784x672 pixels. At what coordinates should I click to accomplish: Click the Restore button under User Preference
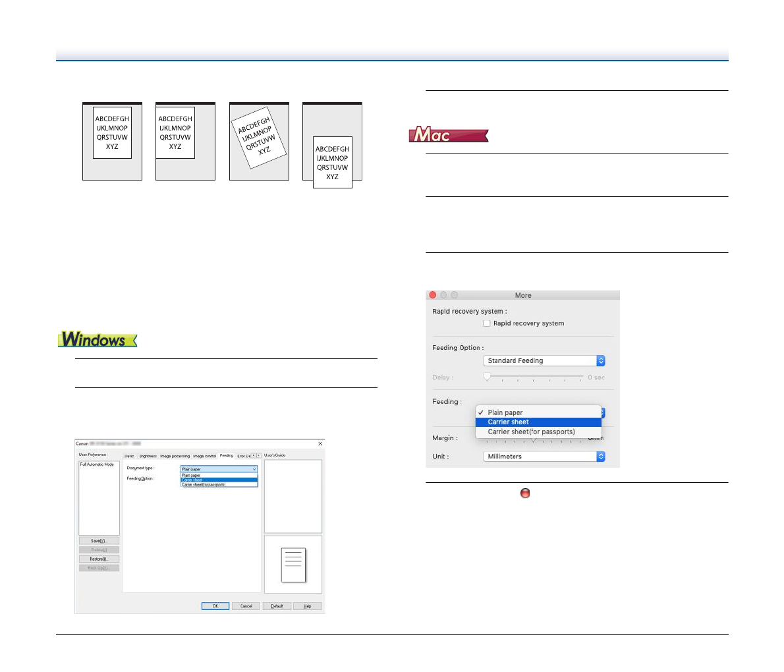pos(99,559)
